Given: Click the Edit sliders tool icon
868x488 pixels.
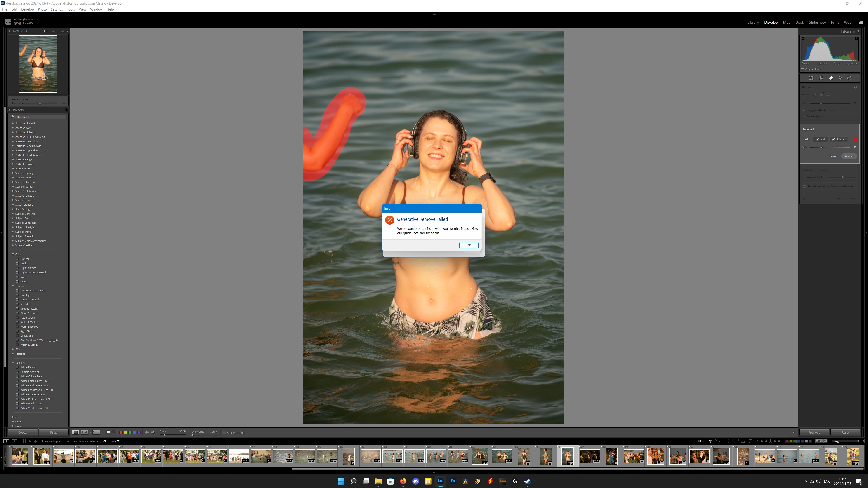Looking at the screenshot, I should click(x=811, y=78).
